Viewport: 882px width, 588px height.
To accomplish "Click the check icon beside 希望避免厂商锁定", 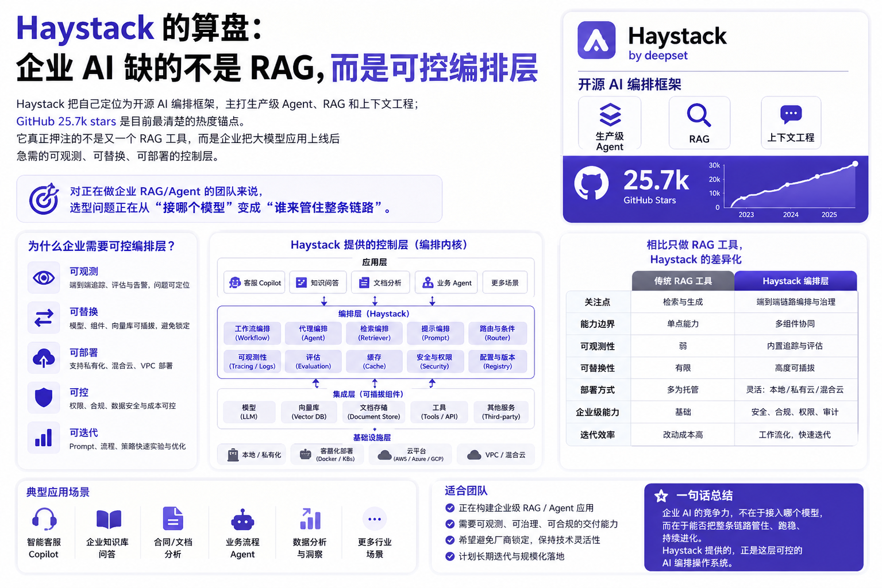I will point(450,540).
